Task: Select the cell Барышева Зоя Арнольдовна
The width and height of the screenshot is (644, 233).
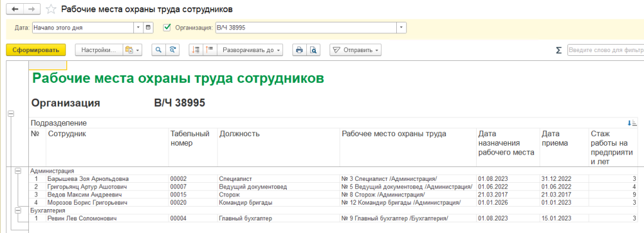Action: pyautogui.click(x=108, y=179)
